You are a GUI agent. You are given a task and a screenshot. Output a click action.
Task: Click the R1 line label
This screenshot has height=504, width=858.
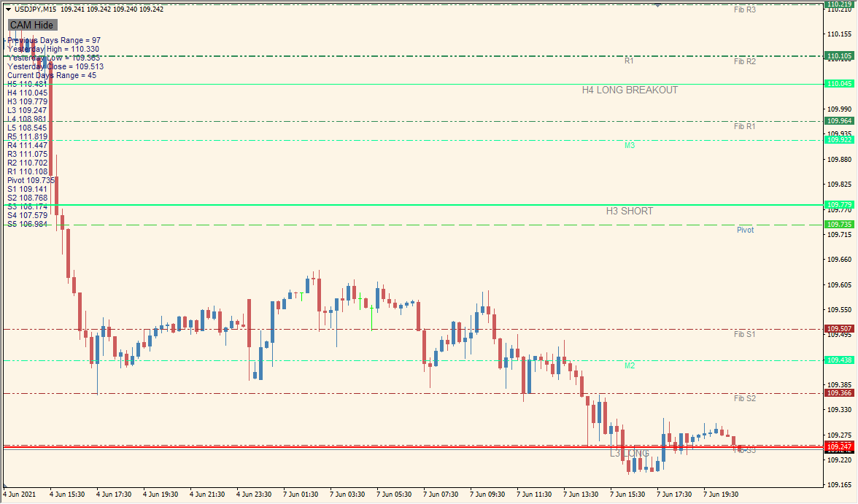pos(629,61)
